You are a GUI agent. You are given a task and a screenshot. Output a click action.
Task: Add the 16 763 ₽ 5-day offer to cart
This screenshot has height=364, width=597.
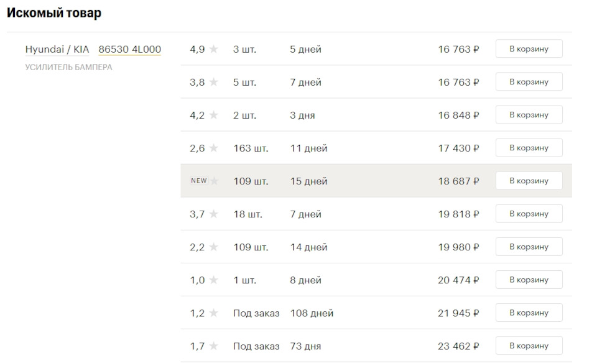coord(529,48)
